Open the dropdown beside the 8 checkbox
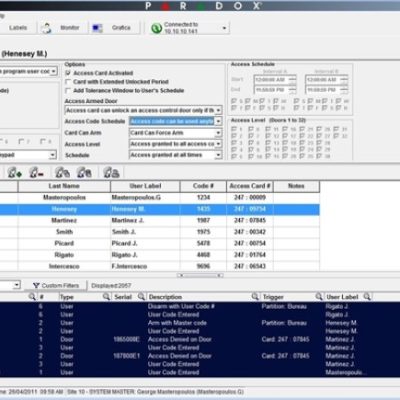The width and height of the screenshot is (400, 400). tap(52, 155)
